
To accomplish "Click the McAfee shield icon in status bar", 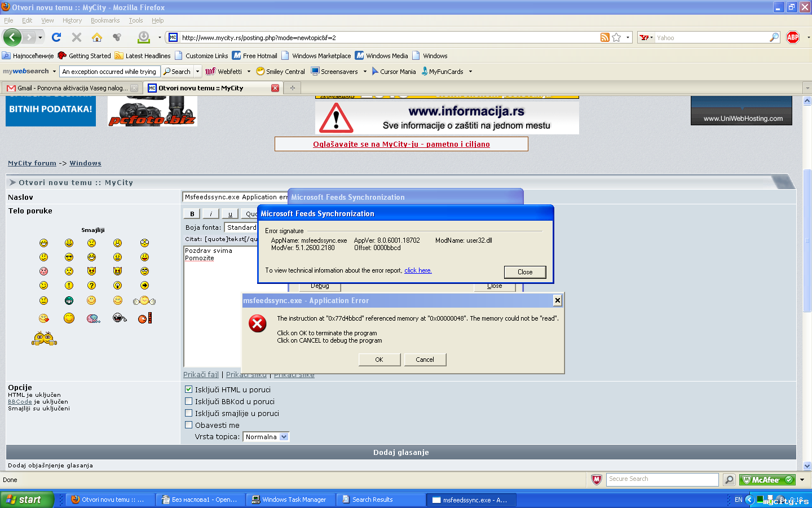I will click(597, 480).
